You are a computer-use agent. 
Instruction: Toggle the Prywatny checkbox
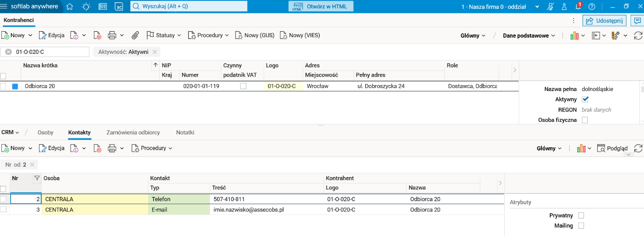[x=581, y=216]
